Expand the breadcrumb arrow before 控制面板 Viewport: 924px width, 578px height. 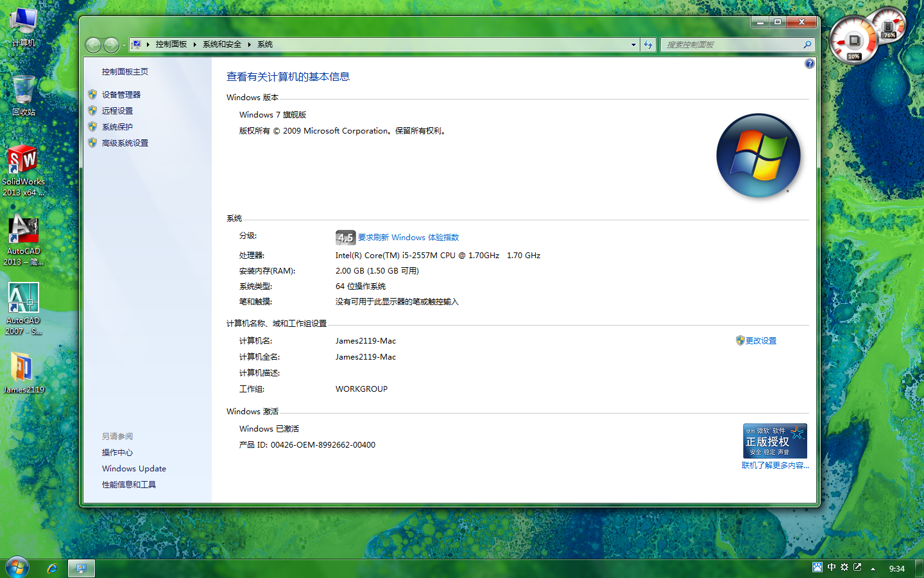pos(148,44)
